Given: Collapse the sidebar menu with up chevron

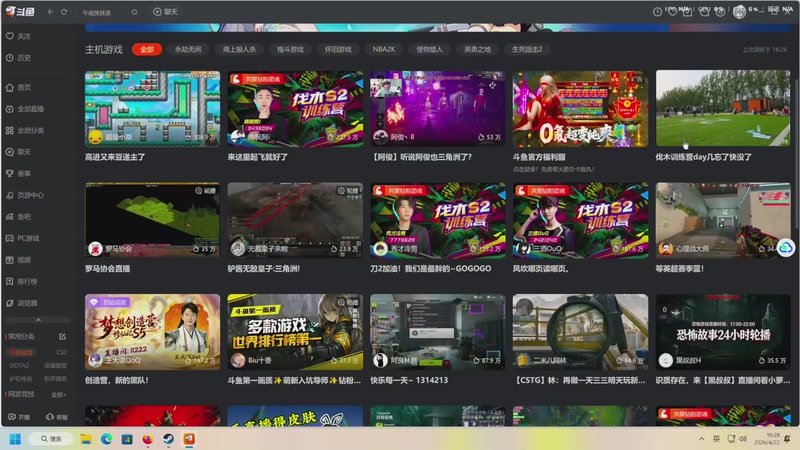Looking at the screenshot, I should coord(38,320).
